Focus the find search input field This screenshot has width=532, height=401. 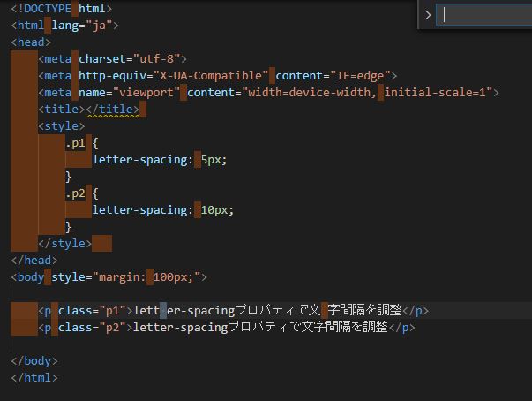pyautogui.click(x=484, y=15)
